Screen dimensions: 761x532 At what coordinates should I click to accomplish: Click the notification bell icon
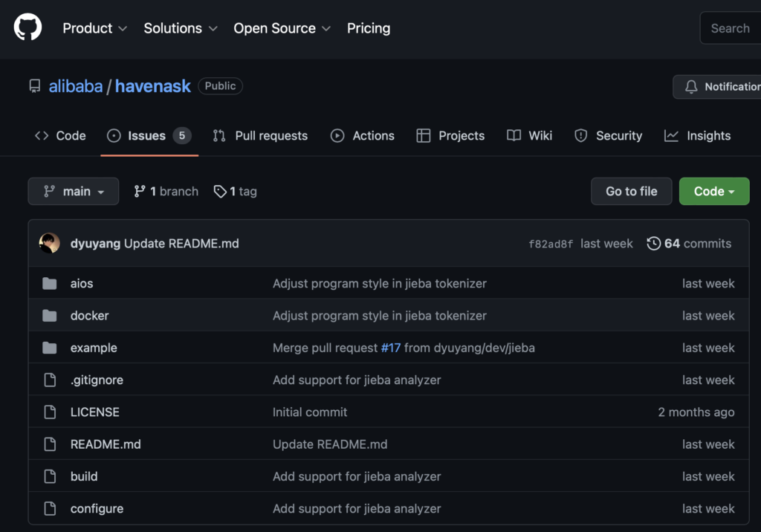click(691, 87)
